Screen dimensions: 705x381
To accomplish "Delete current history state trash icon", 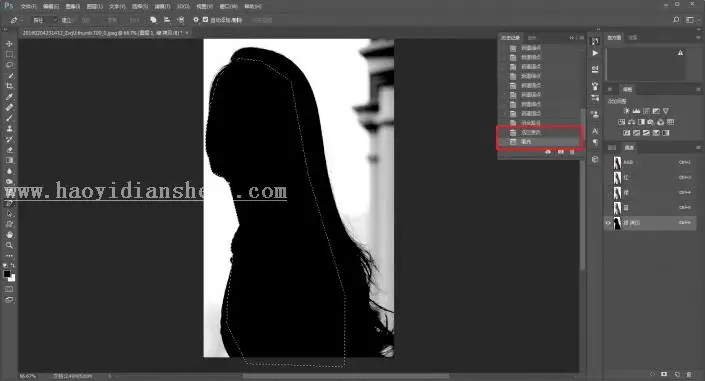I will click(572, 152).
